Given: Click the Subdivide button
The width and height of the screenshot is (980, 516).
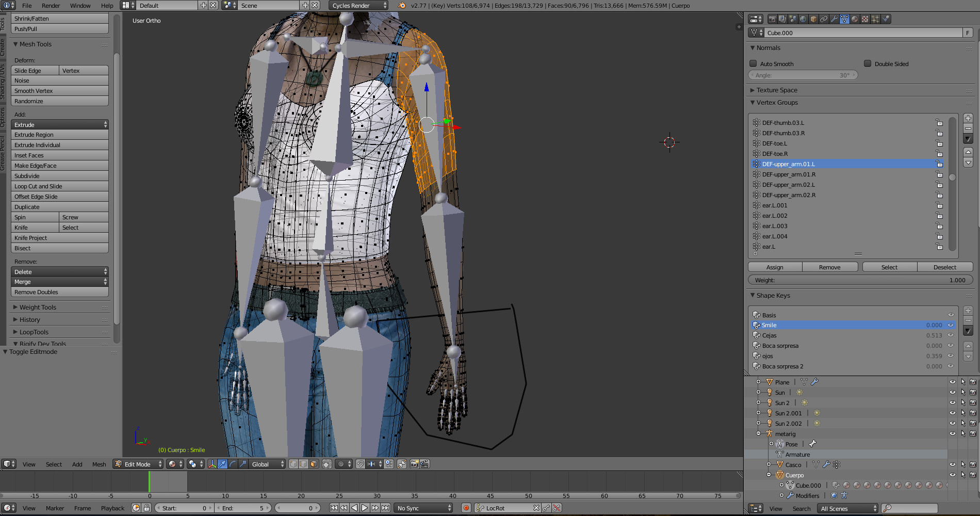Looking at the screenshot, I should pyautogui.click(x=60, y=176).
